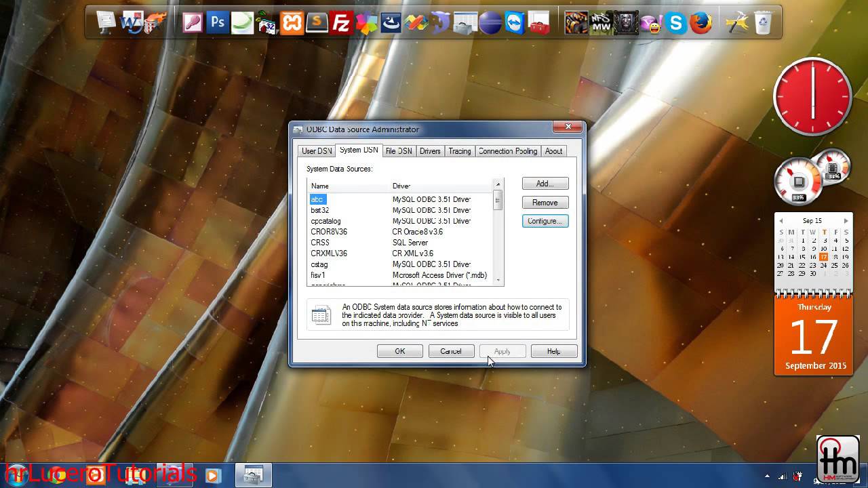The image size is (868, 488).
Task: Click the CPU meter gadget
Action: [x=799, y=181]
